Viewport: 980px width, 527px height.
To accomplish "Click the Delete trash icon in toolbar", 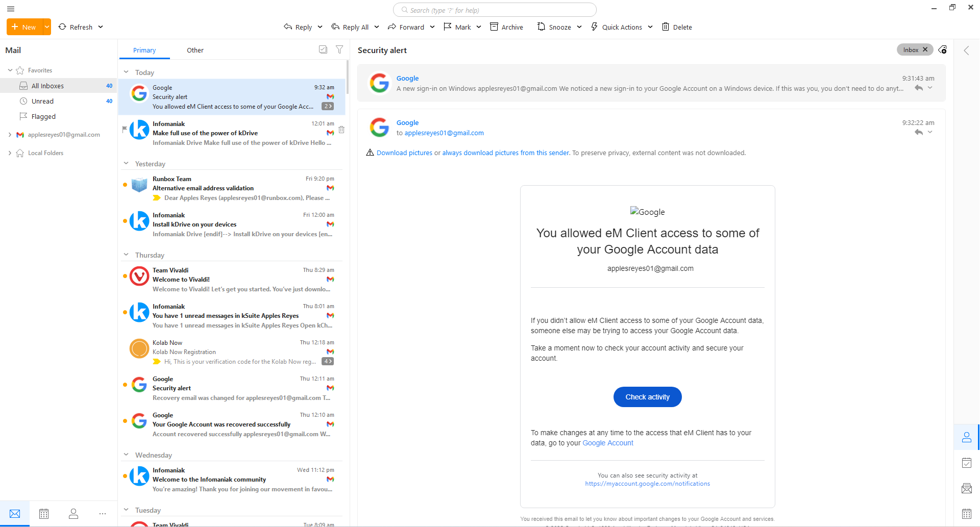I will point(666,27).
